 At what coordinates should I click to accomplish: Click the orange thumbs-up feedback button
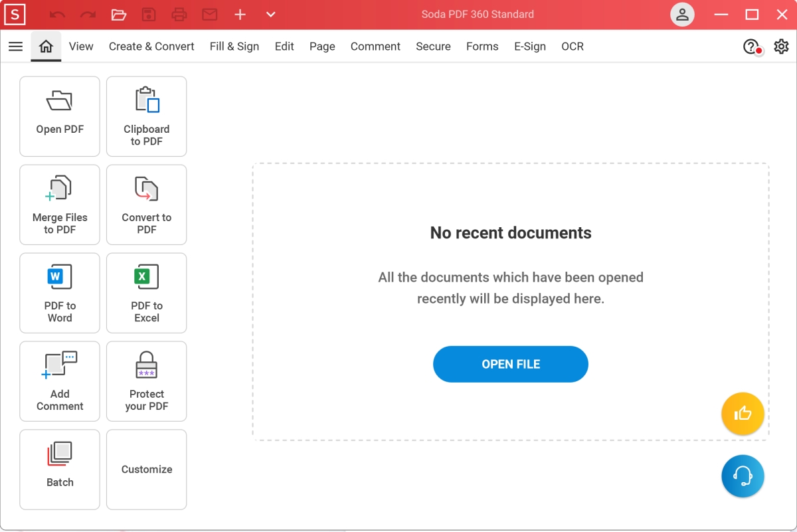pyautogui.click(x=743, y=414)
